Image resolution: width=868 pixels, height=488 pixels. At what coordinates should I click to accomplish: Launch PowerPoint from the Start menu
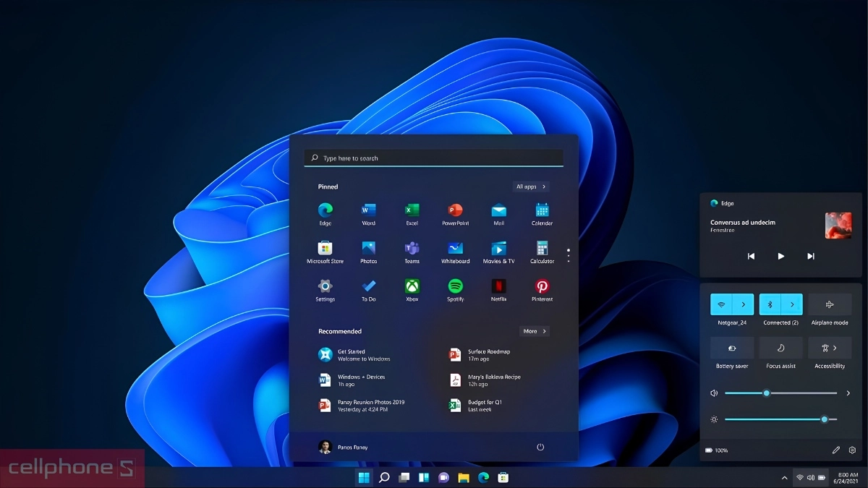[x=455, y=214]
